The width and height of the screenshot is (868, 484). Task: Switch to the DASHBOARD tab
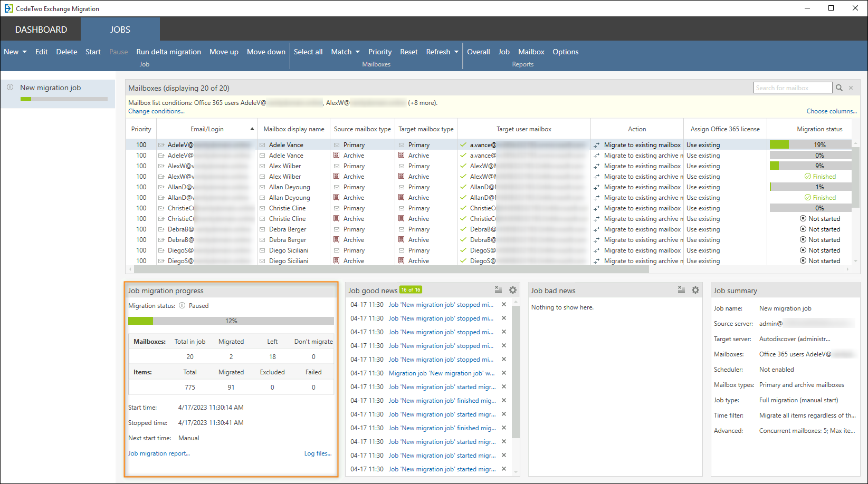[x=41, y=30]
